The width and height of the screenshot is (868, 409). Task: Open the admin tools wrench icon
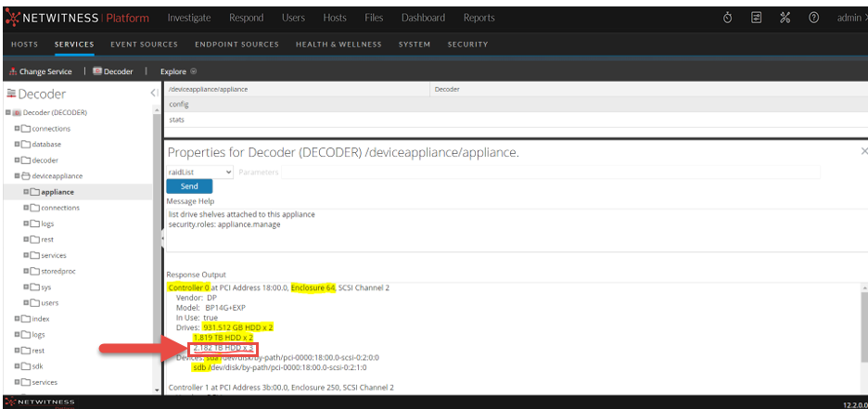tap(785, 18)
